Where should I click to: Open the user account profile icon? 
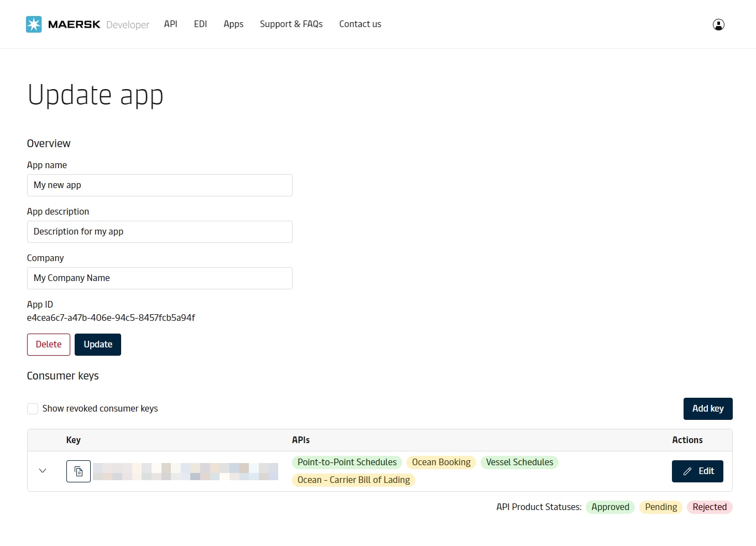(x=718, y=24)
